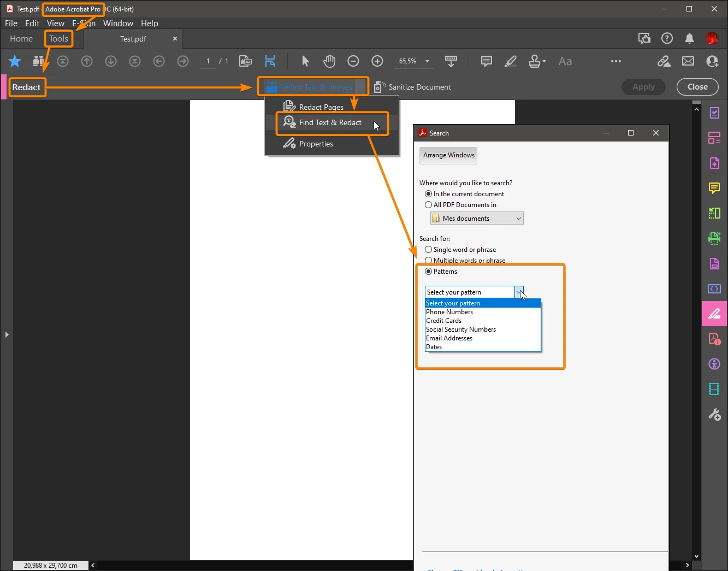The width and height of the screenshot is (728, 571).
Task: Select 'In the current document' radio button
Action: (428, 194)
